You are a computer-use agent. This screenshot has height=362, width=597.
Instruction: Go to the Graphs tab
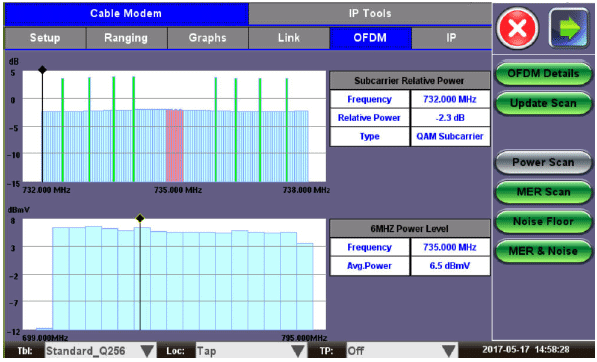tap(208, 38)
